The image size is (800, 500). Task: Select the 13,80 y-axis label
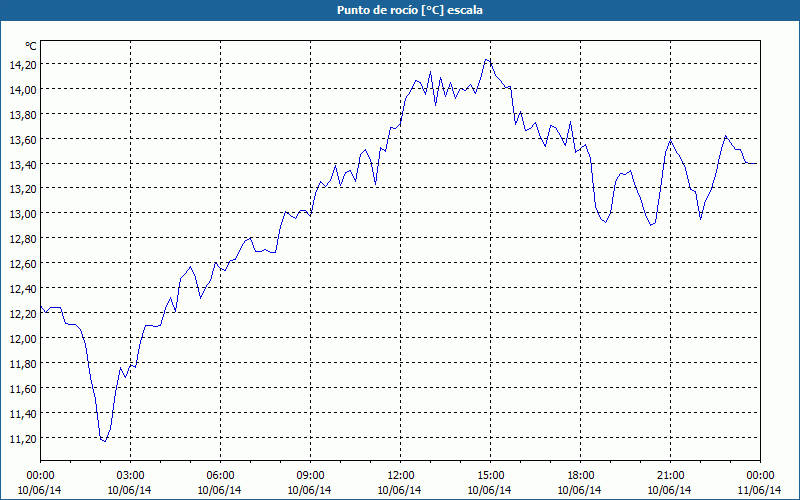(23, 114)
